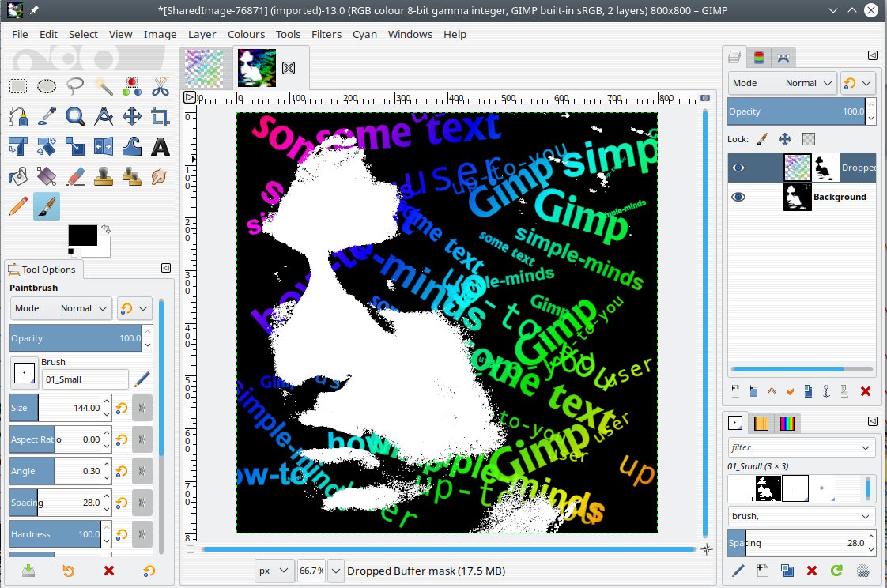Select the Scissors Select tool
This screenshot has height=588, width=887.
(160, 86)
